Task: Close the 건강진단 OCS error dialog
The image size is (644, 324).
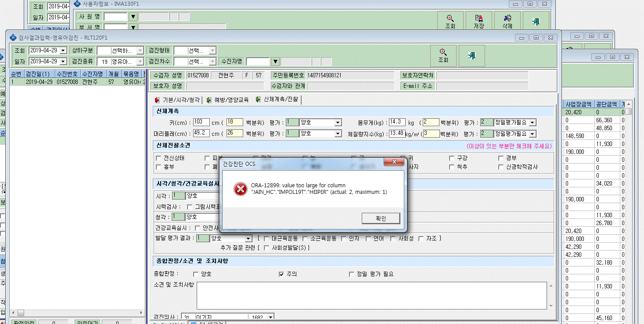Action: point(394,163)
